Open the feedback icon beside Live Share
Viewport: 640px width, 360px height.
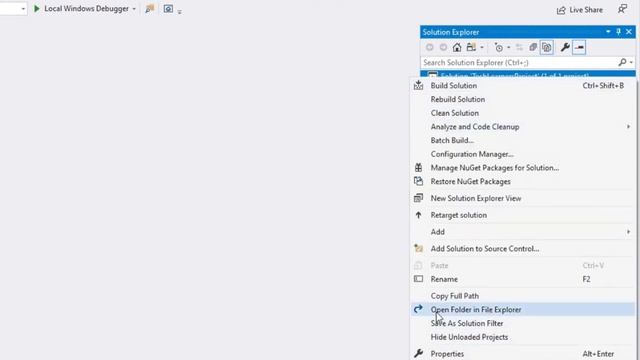coord(622,9)
